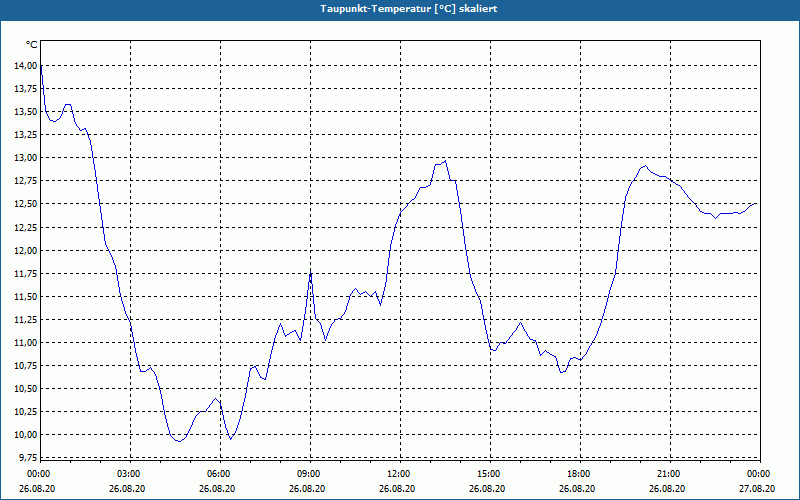Click the 00:00 time label above 27.08.20

click(758, 474)
